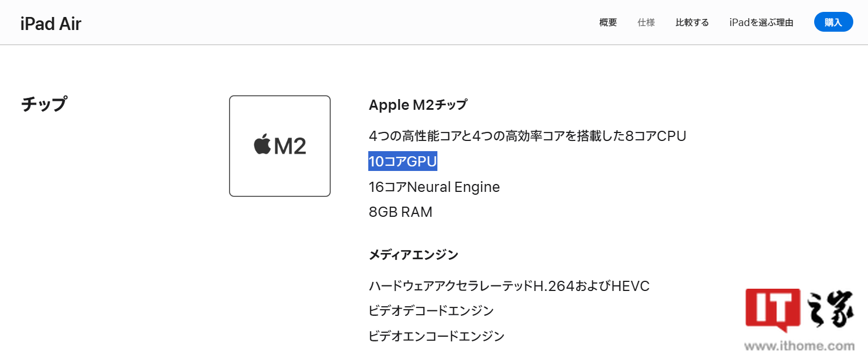Click the 購入 purchase button

pyautogui.click(x=833, y=22)
